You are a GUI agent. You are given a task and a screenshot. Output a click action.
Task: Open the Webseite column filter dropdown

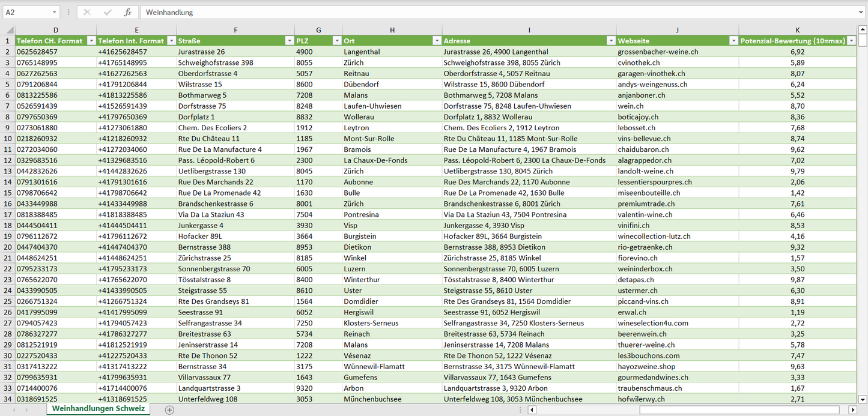[x=733, y=41]
